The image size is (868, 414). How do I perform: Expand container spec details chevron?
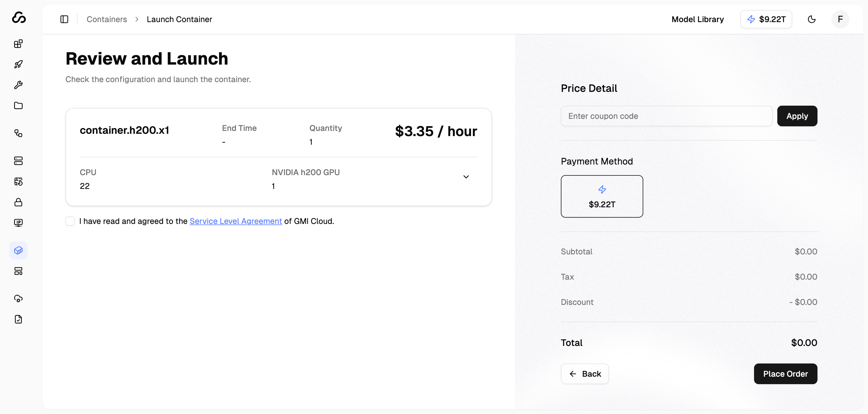point(466,177)
